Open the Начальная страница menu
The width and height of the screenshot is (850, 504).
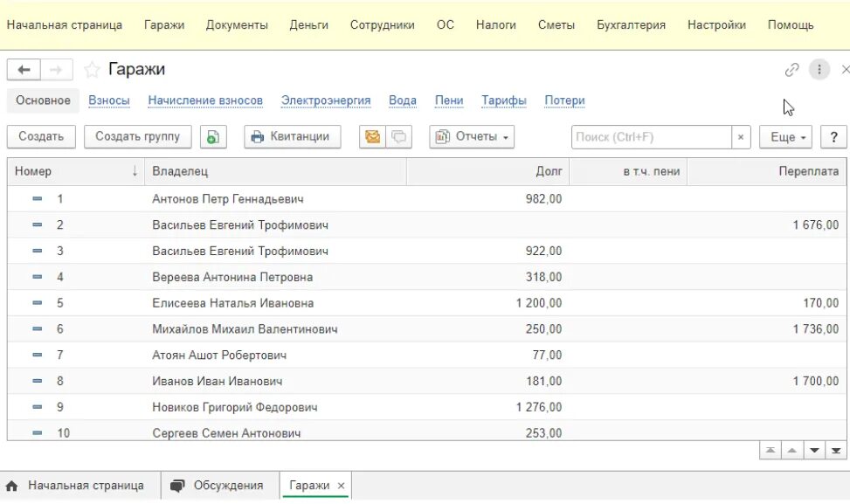pyautogui.click(x=65, y=25)
